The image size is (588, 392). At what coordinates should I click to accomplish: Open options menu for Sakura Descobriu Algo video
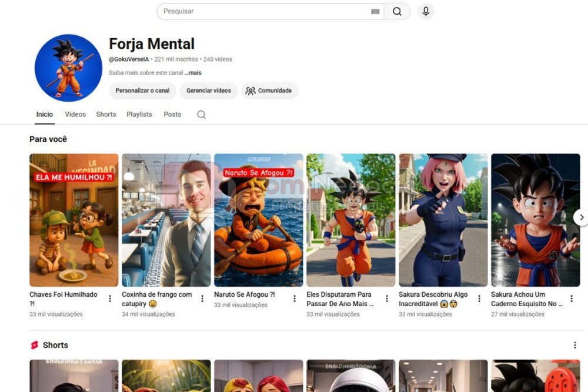coord(479,299)
